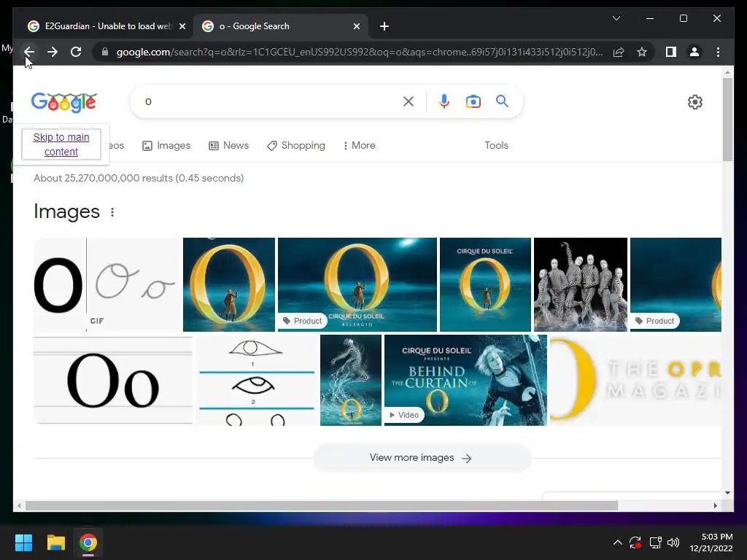Switch to the Images results tab
This screenshot has width=747, height=560.
pos(166,145)
